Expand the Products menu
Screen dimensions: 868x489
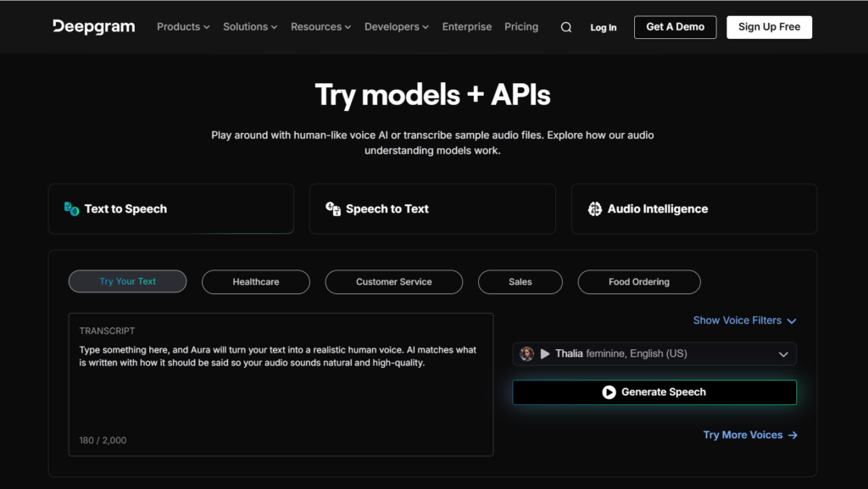[x=183, y=26]
